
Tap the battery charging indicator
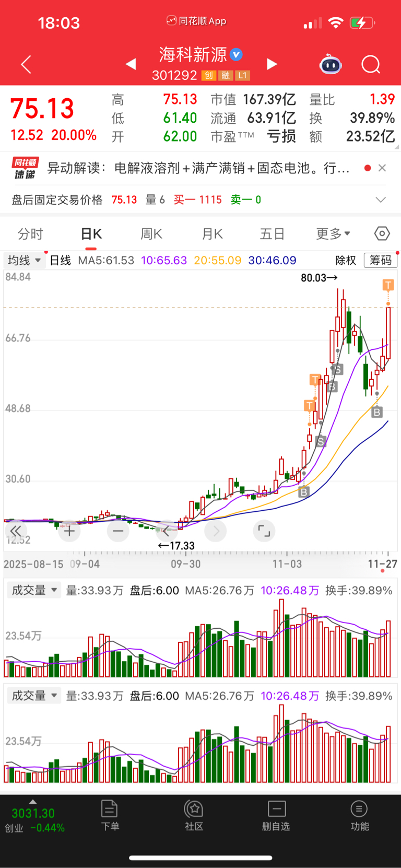[x=362, y=23]
